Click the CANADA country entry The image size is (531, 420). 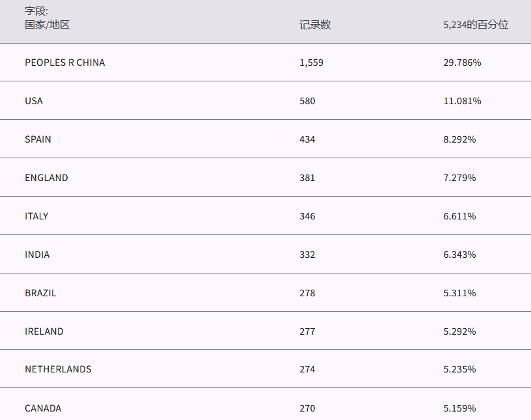click(x=43, y=408)
